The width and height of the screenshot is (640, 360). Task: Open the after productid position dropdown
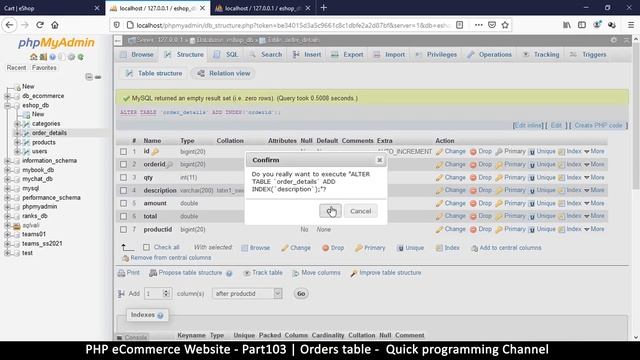(247, 293)
